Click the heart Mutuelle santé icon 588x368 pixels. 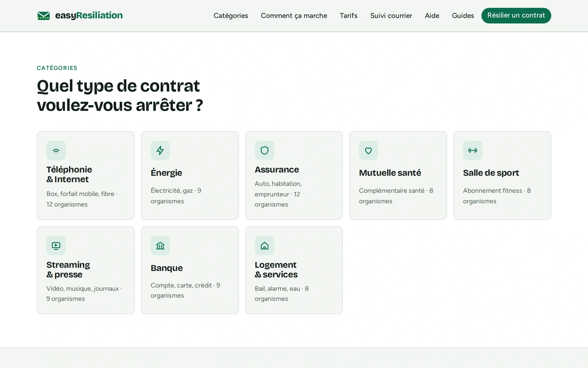point(368,150)
